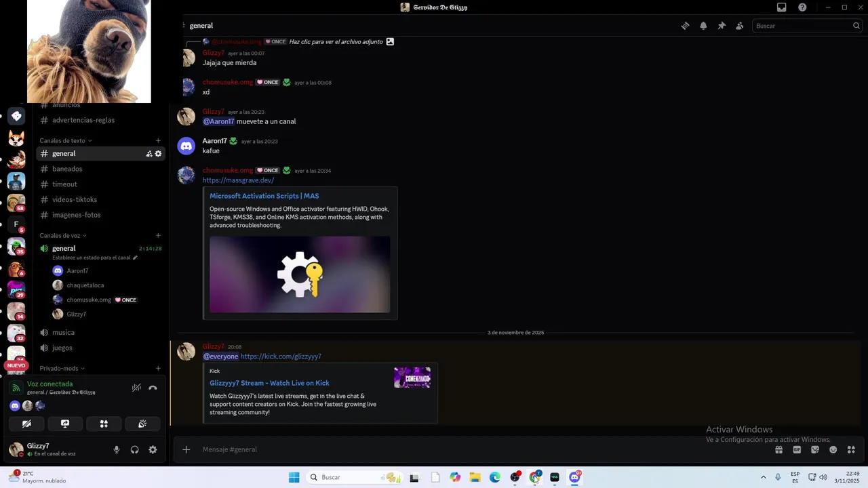
Task: Open Windows Start menu
Action: 294,477
